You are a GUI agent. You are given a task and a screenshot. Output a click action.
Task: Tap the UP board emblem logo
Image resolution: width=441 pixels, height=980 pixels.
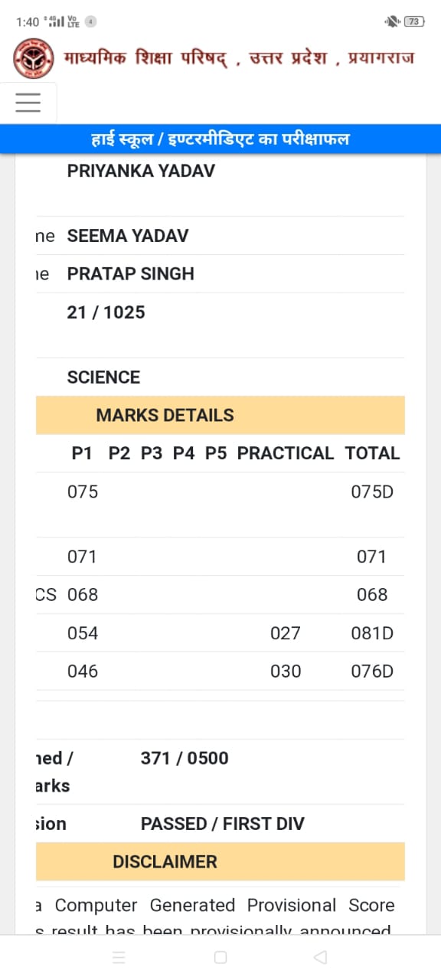pos(34,59)
